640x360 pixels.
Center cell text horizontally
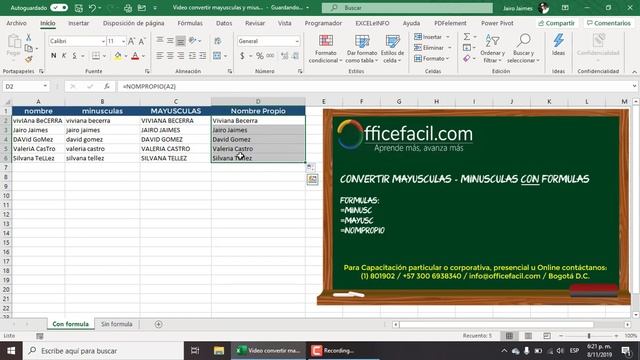170,56
